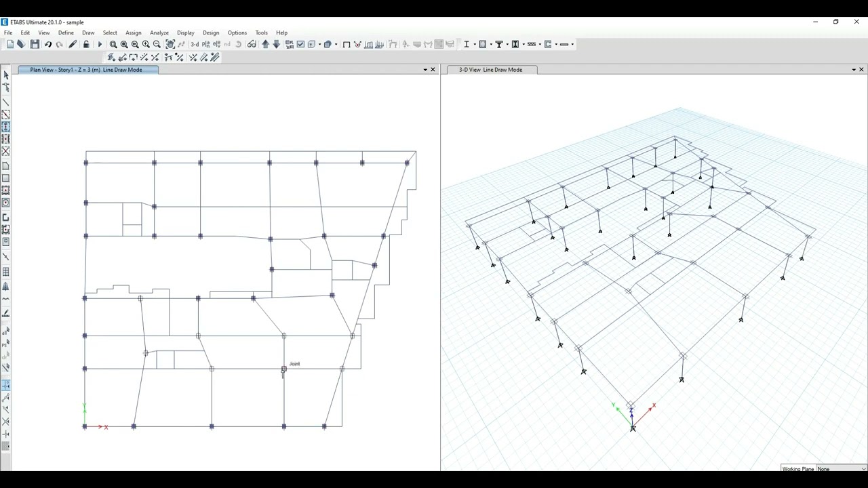Viewport: 868px width, 488px height.
Task: Click the padlock lock/unlock model icon
Action: pyautogui.click(x=86, y=44)
